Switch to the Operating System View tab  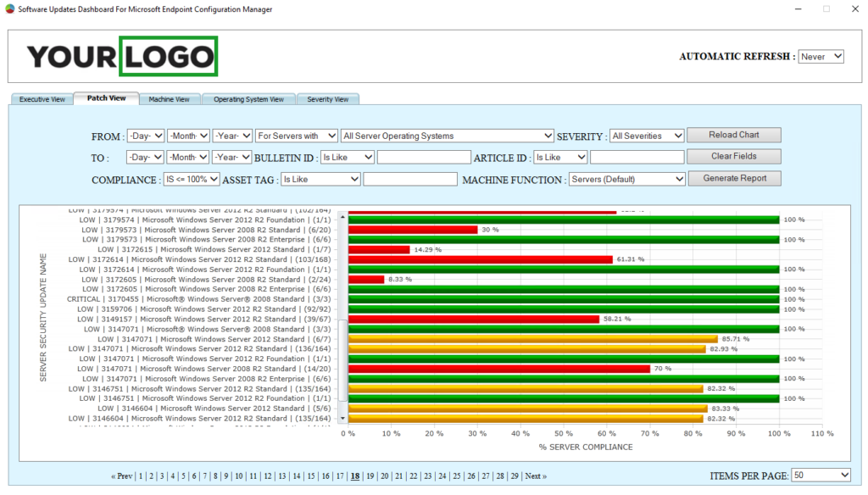(248, 99)
